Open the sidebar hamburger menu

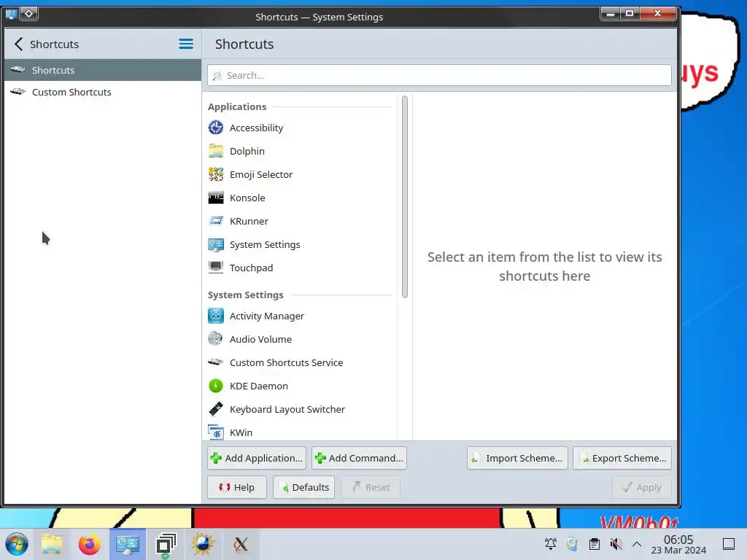click(186, 44)
